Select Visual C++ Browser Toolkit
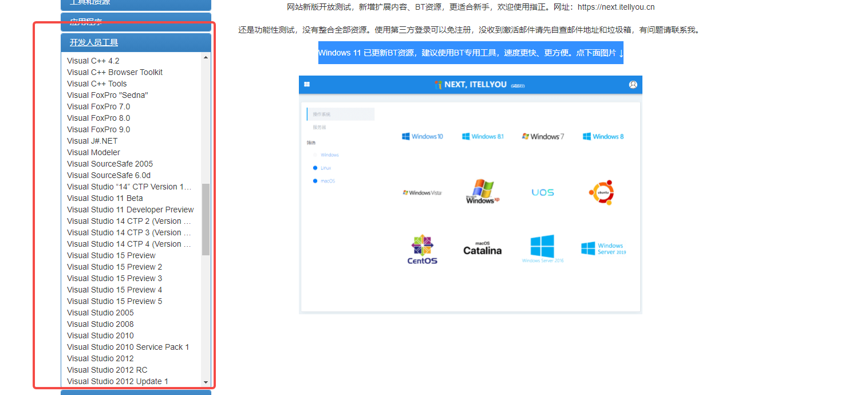The width and height of the screenshot is (868, 395). (x=115, y=72)
